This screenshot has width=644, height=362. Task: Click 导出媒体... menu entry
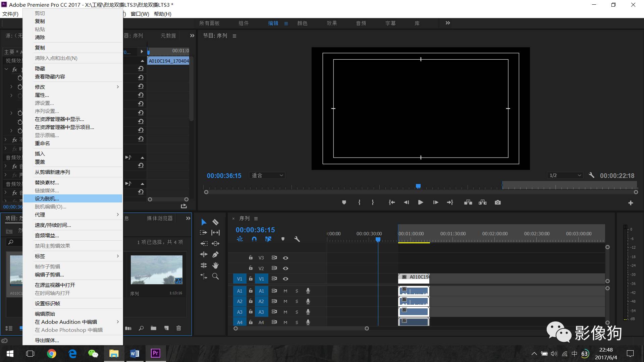47,340
